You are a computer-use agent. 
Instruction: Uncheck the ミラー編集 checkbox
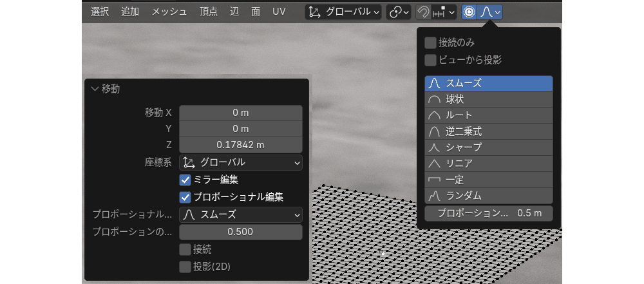185,180
